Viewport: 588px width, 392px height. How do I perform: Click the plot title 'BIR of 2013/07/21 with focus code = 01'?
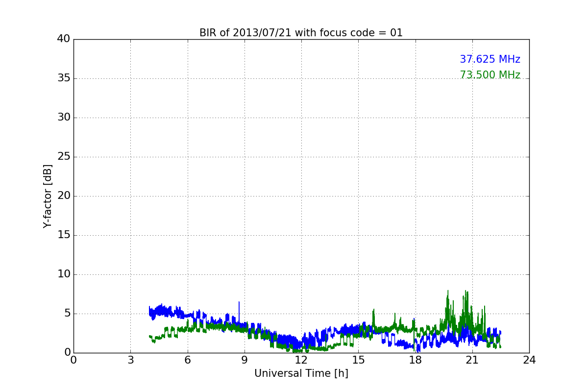(301, 33)
